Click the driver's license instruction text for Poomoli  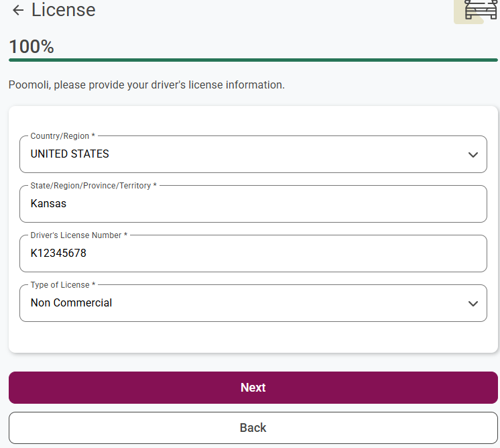[x=147, y=85]
